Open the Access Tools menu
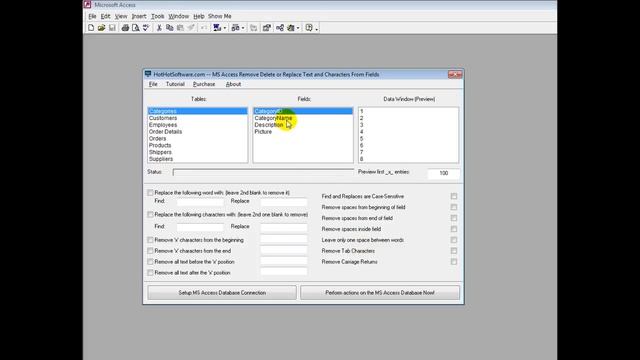This screenshot has height=360, width=640. click(158, 16)
